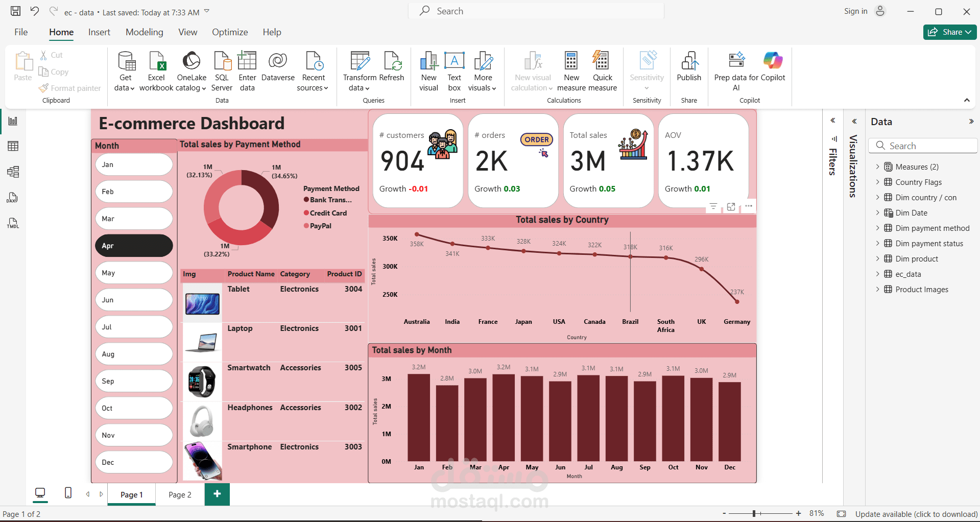Toggle the Dec month filter
The image size is (980, 522).
click(134, 462)
